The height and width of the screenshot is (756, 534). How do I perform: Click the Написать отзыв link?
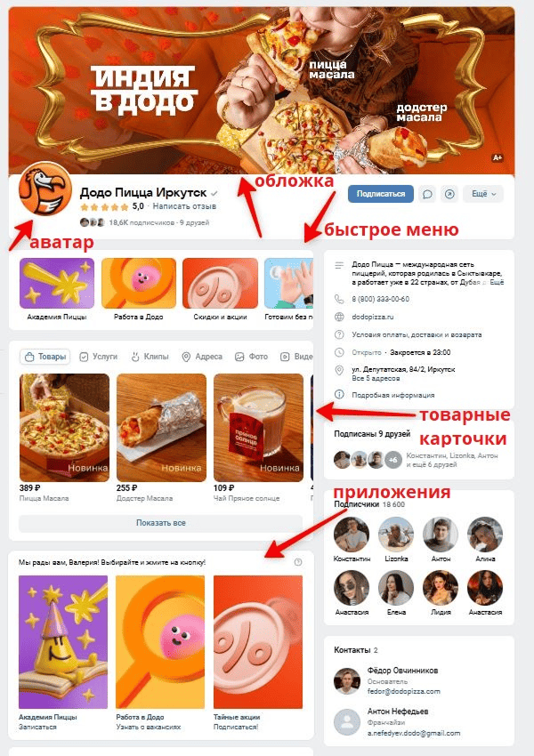tap(184, 206)
